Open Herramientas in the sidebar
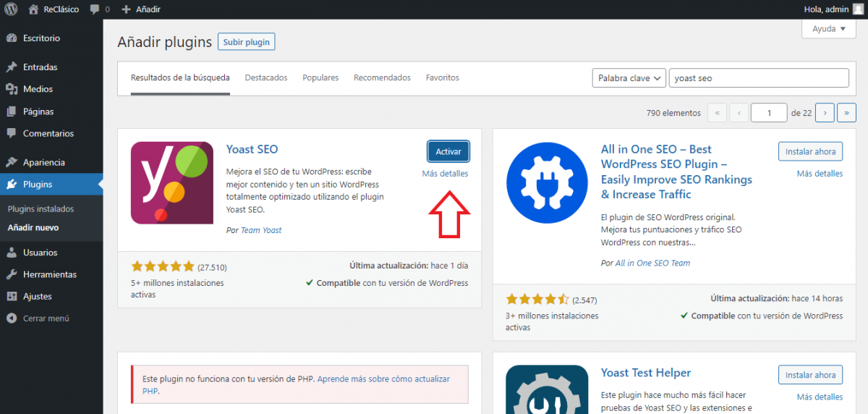Image resolution: width=868 pixels, height=414 pixels. [x=49, y=274]
